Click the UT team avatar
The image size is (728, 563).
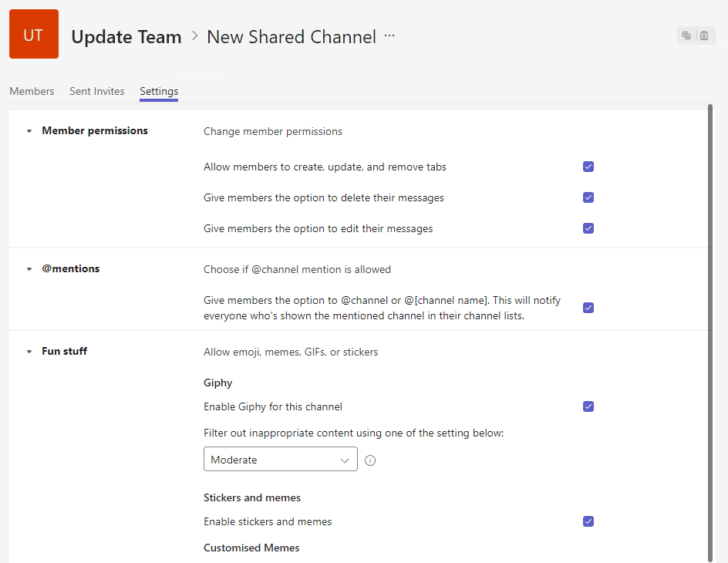(33, 34)
